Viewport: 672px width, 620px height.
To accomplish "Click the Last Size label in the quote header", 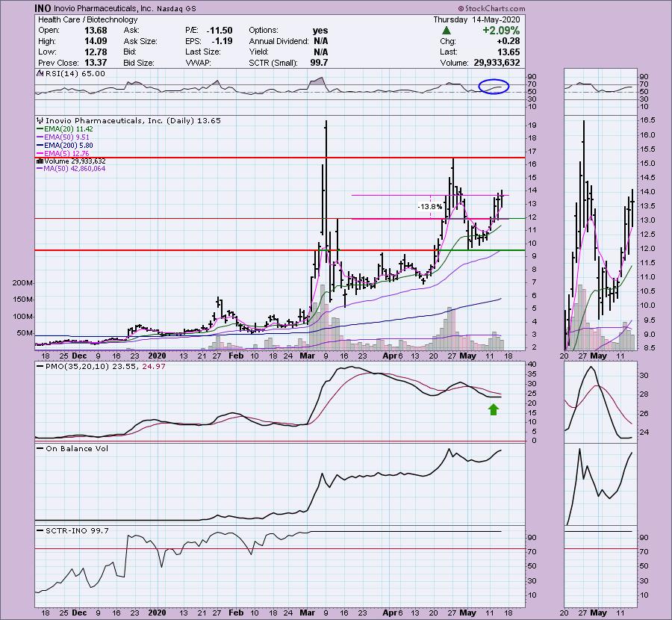I will click(203, 52).
